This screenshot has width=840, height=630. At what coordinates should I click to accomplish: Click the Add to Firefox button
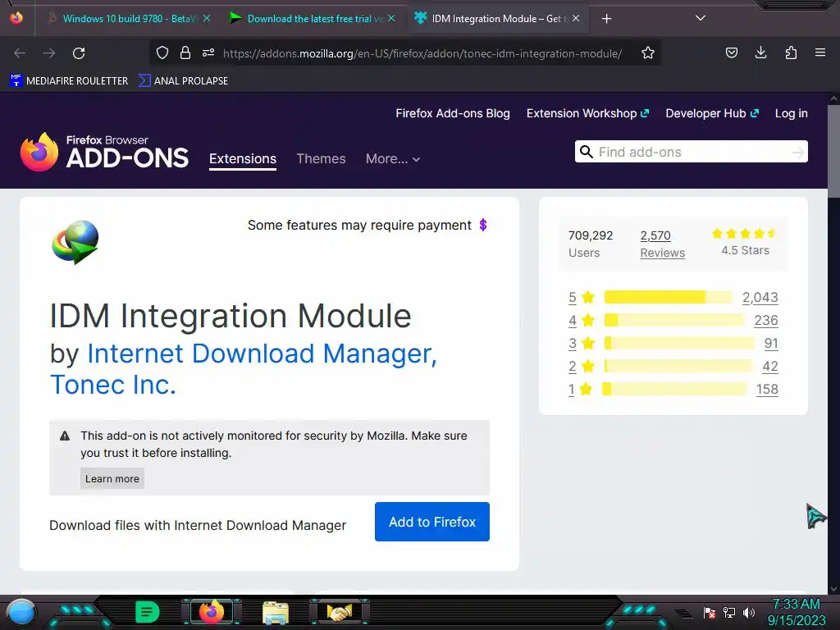431,522
